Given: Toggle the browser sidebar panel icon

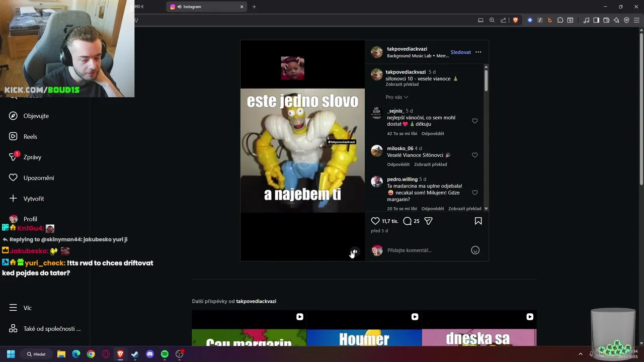Looking at the screenshot, I should (596, 20).
